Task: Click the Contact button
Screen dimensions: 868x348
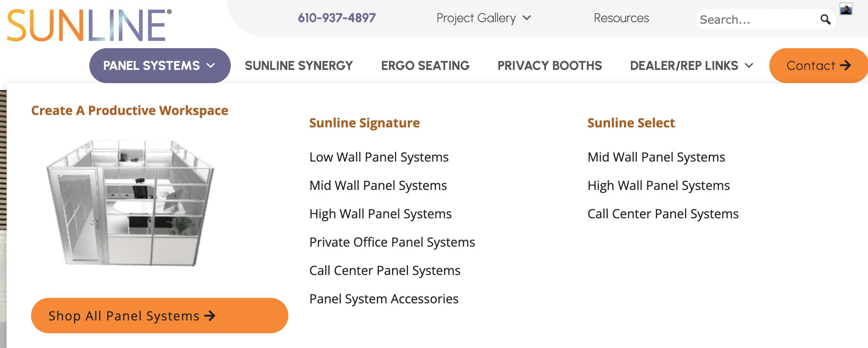Action: [818, 66]
